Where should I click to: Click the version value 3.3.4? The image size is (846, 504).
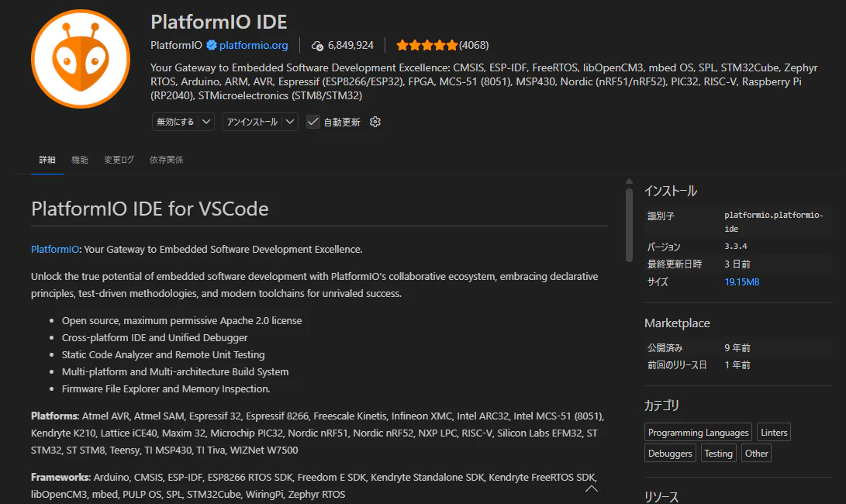point(736,246)
